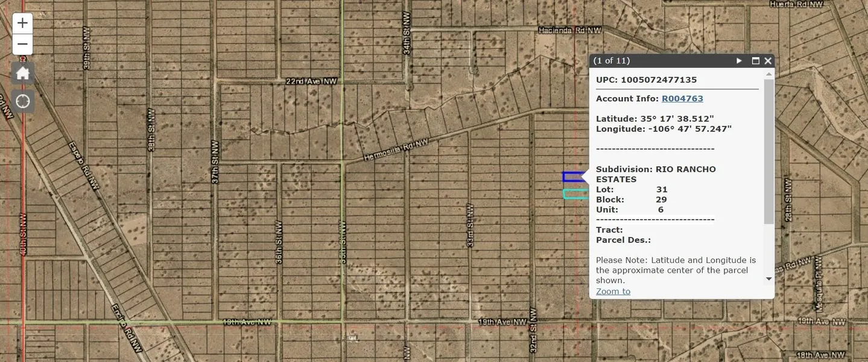Maximize the parcel info popup
868x362 pixels.
tap(755, 61)
